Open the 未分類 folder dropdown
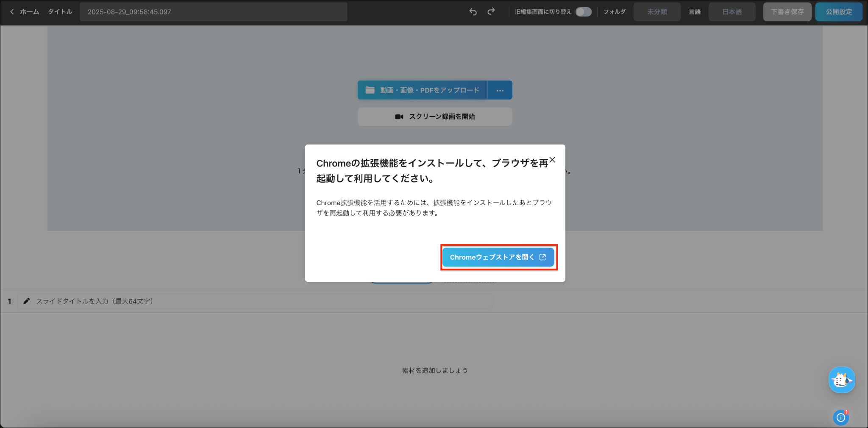 (x=657, y=12)
